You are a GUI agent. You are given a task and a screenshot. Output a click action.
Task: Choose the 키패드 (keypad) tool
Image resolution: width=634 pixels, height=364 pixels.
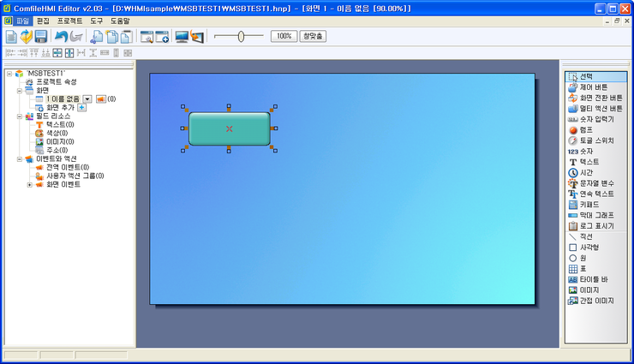click(x=589, y=205)
